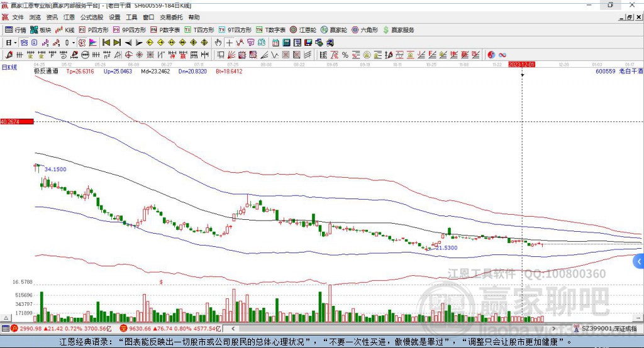Image resolution: width=644 pixels, height=348 pixels.
Task: Open the 9P四方形 tool
Action: (130, 30)
